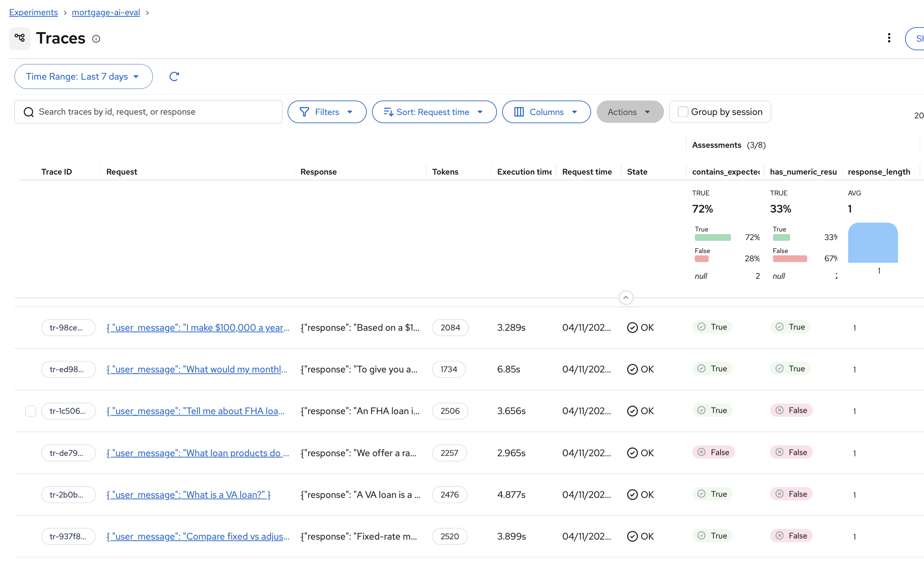
Task: Open the three-dot more options menu
Action: tap(889, 38)
